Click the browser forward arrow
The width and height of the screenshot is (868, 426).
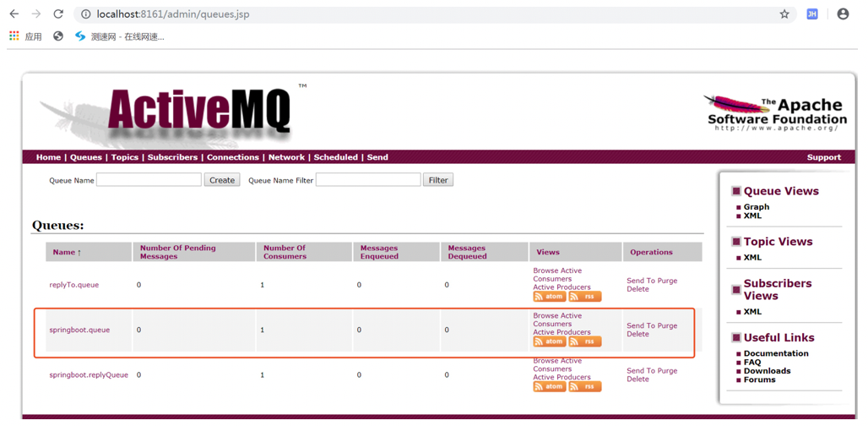36,14
